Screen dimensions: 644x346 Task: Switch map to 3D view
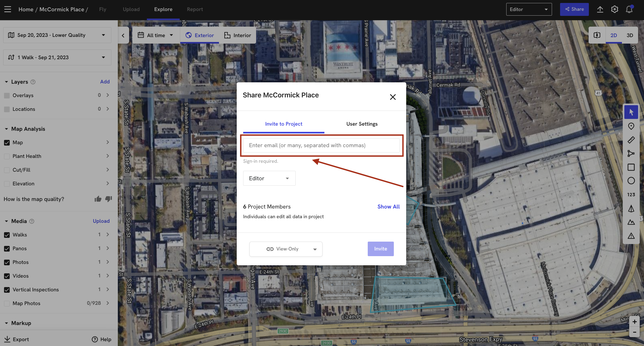630,35
